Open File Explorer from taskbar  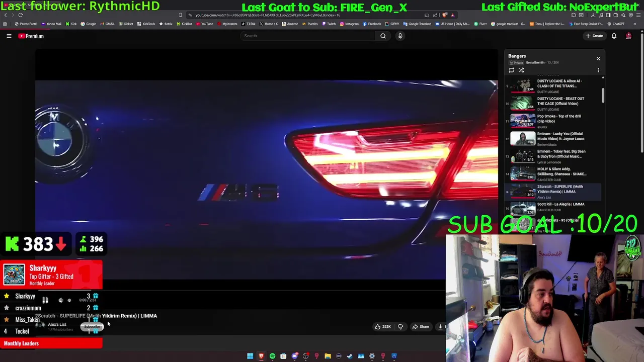[328, 356]
